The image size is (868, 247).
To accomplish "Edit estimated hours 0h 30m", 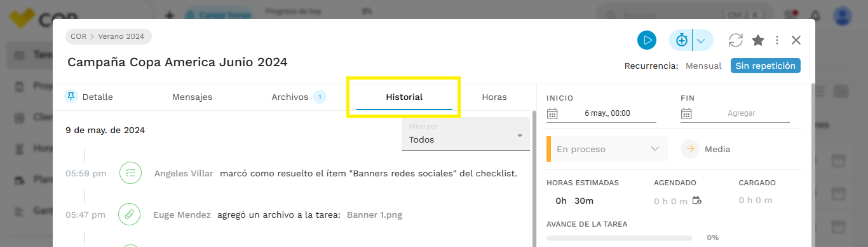I will coord(574,201).
